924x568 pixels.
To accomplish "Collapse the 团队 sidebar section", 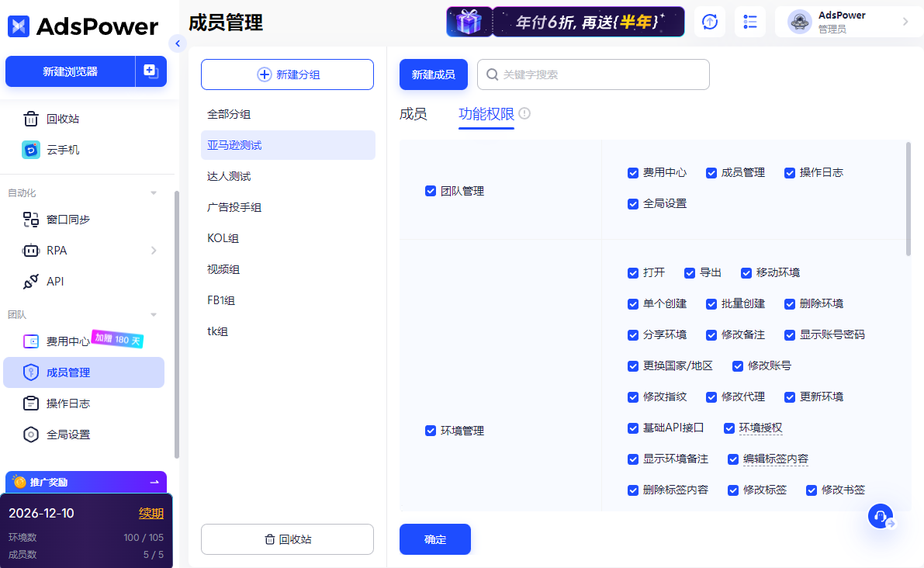I will pyautogui.click(x=154, y=314).
